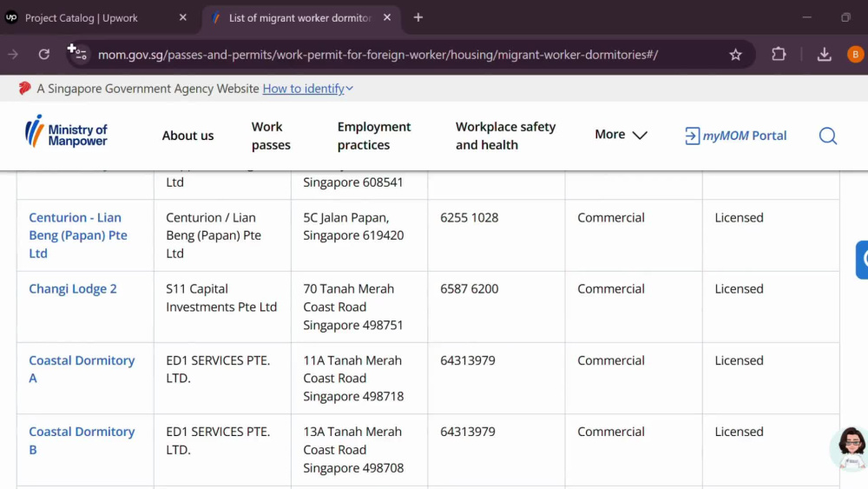868x489 pixels.
Task: Open the chatbot avatar assistant
Action: (852, 447)
